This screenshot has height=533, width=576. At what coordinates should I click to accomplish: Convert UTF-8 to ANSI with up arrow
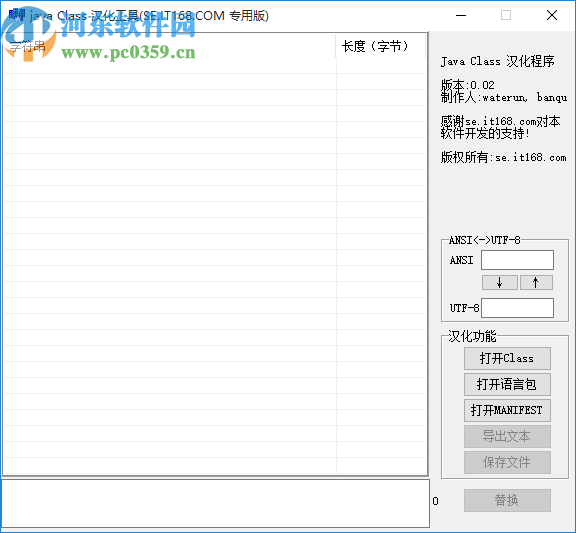536,282
